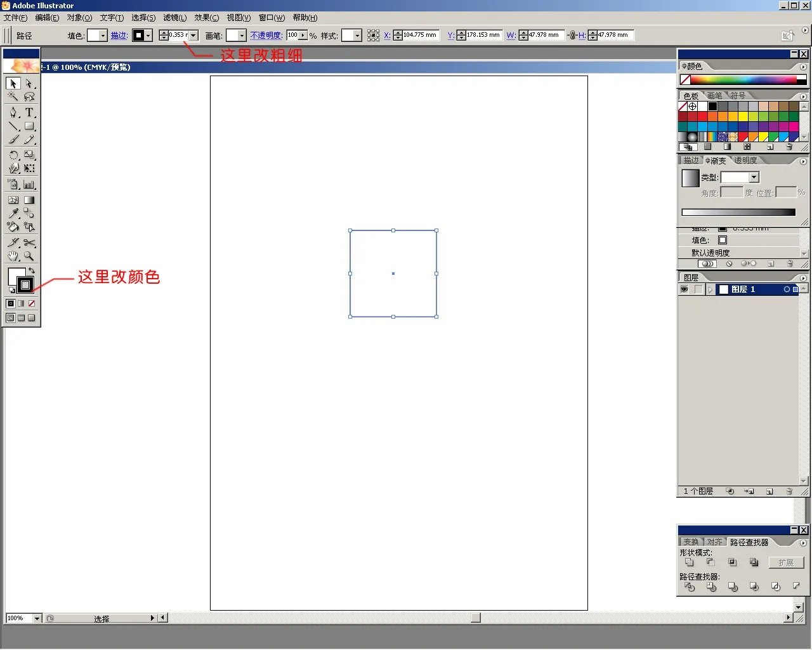Toggle the swap fill and stroke arrows
The height and width of the screenshot is (650, 812).
click(31, 270)
